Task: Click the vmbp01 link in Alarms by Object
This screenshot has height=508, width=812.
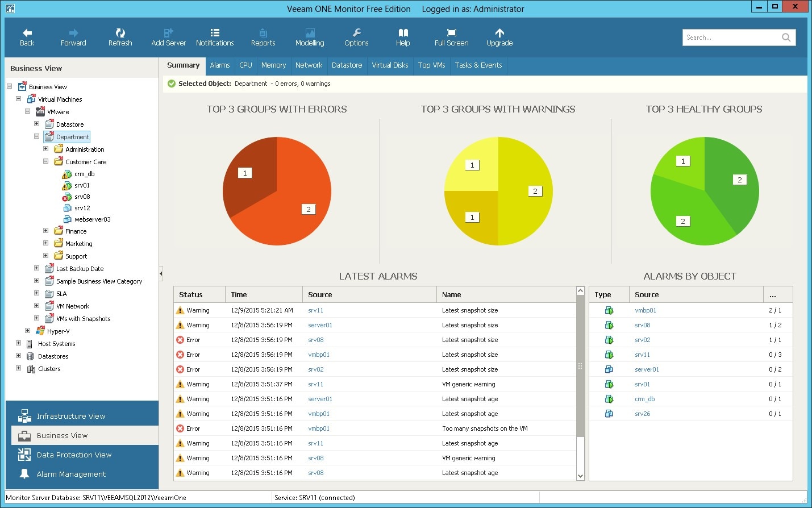Action: (645, 310)
